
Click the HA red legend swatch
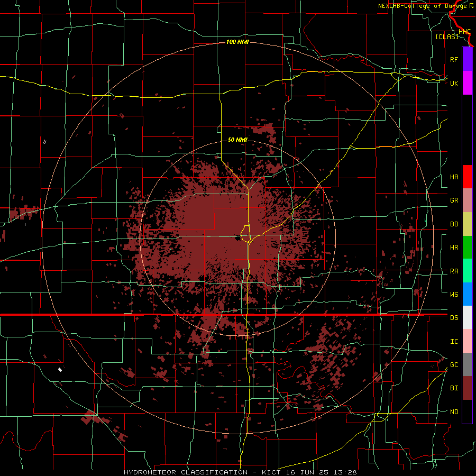pos(467,177)
